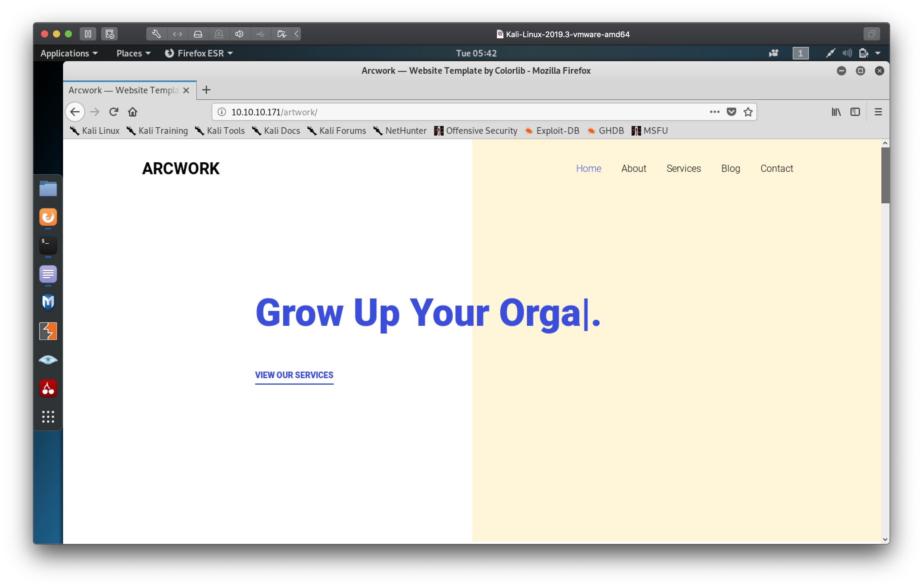Click the Firefox reload page icon
The height and width of the screenshot is (588, 923).
pyautogui.click(x=114, y=112)
